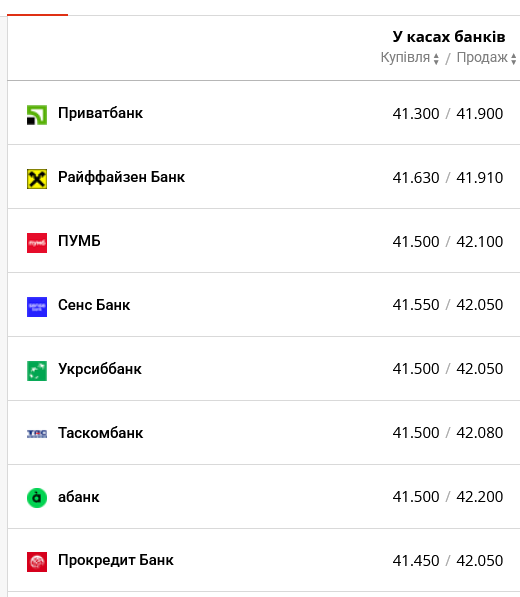Open the Сенс Банк name link

[x=94, y=305]
